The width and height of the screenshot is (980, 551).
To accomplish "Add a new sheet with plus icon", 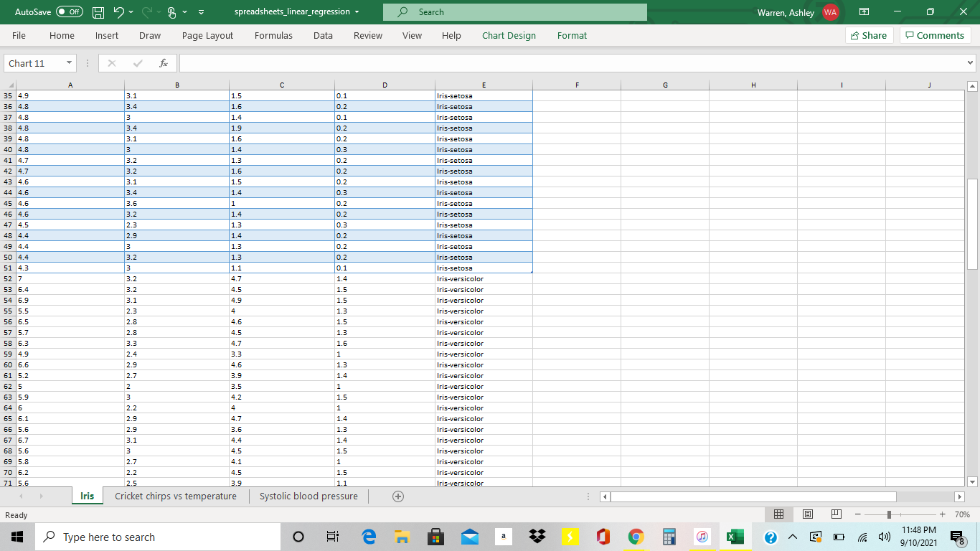I will (398, 496).
